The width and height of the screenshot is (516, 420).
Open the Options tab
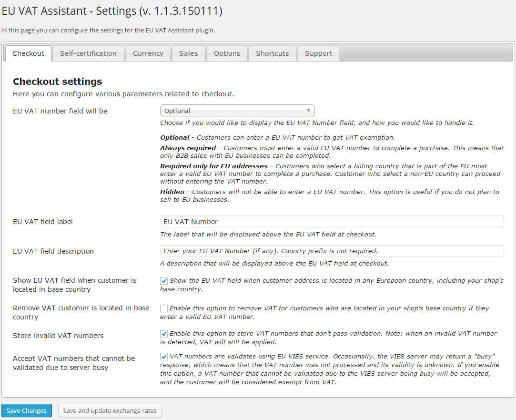coord(227,53)
